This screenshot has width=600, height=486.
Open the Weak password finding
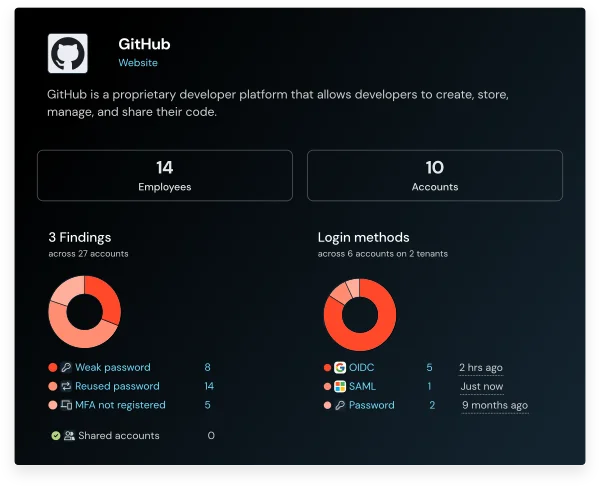[113, 367]
